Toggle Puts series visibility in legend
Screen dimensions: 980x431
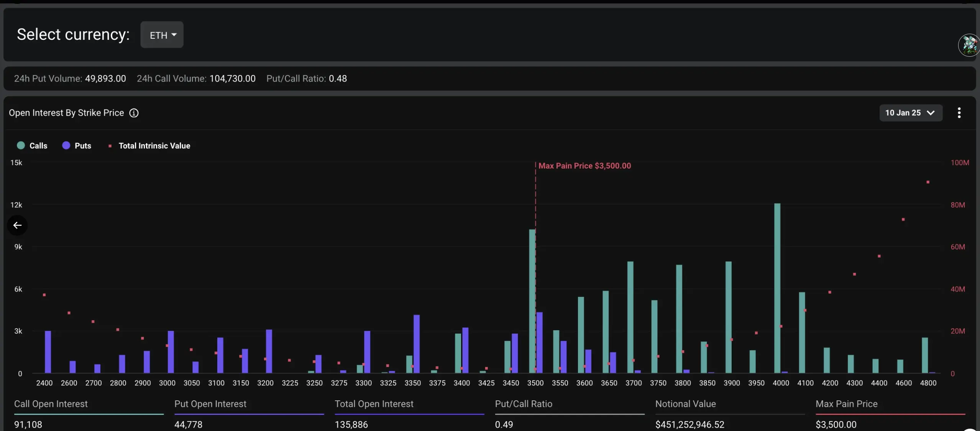[x=83, y=146]
